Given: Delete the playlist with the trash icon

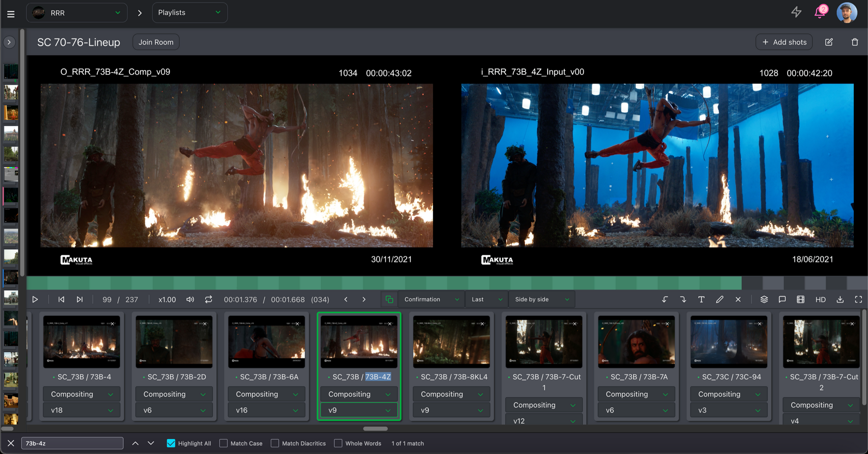Looking at the screenshot, I should click(x=855, y=42).
